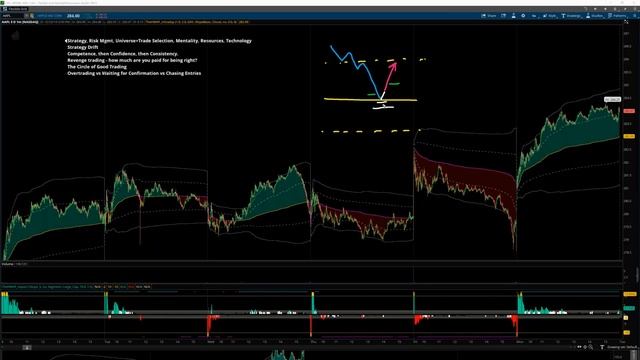This screenshot has height=360, width=640.
Task: Click the drawing tool icon beside Drawing set
Action: click(x=602, y=347)
